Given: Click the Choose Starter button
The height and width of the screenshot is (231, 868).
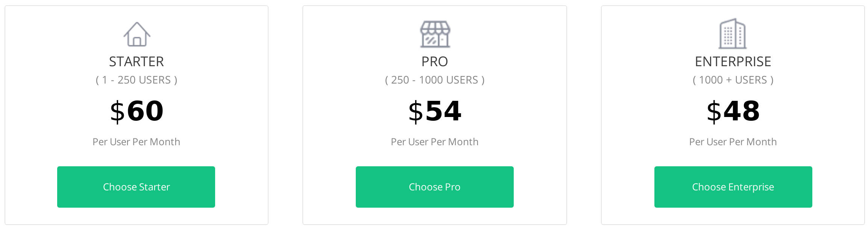Looking at the screenshot, I should click(x=136, y=187).
